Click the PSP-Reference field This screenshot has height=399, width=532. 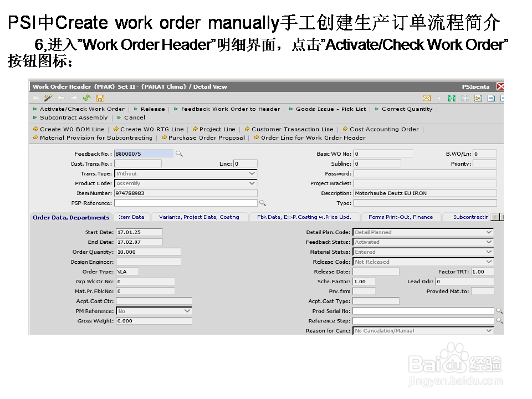click(186, 203)
